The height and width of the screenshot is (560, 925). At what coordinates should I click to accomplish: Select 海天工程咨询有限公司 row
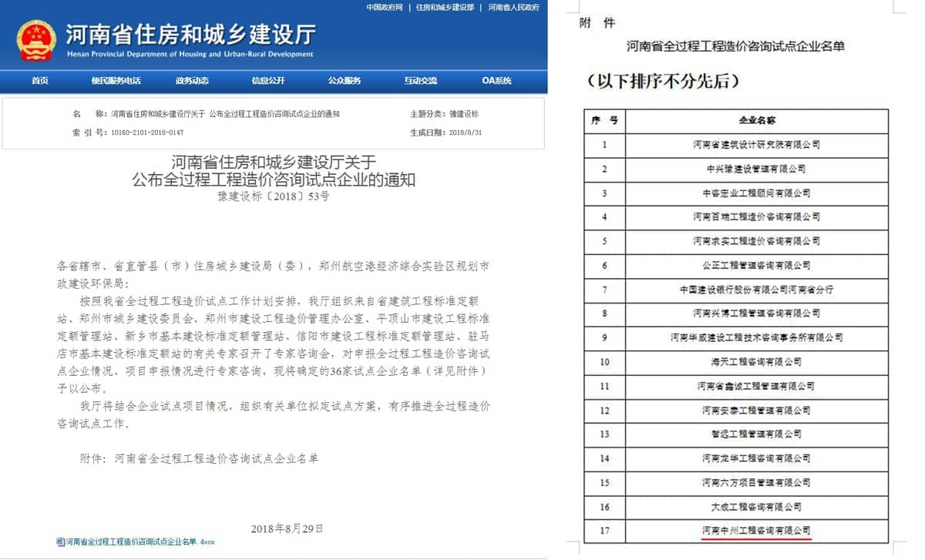coord(736,362)
